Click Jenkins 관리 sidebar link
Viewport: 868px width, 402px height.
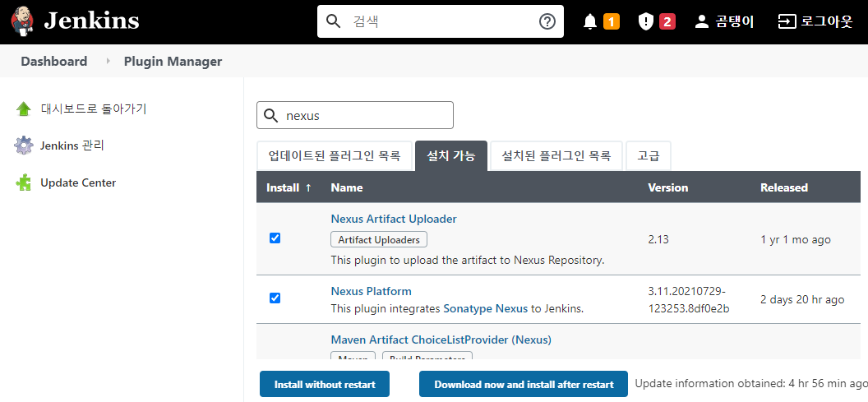pyautogui.click(x=72, y=146)
